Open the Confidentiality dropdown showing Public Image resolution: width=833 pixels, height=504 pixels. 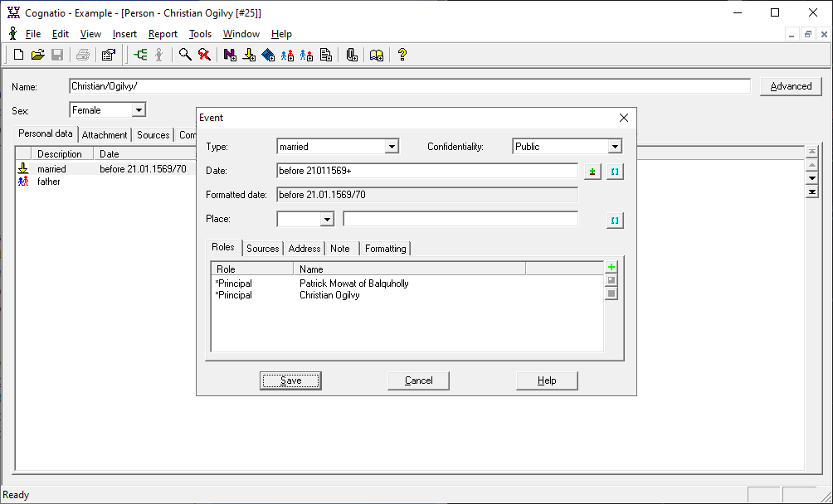pyautogui.click(x=615, y=147)
